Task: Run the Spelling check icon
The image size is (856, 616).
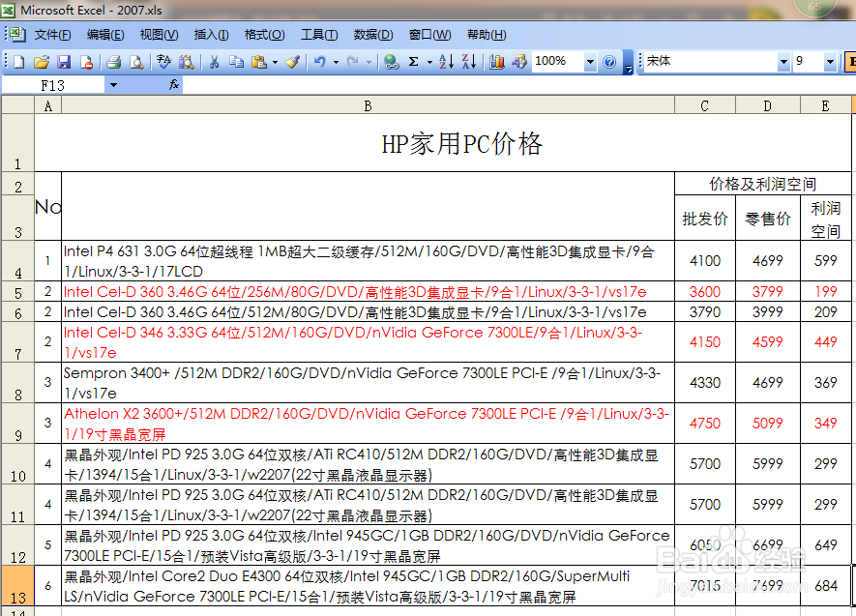Action: pos(163,62)
